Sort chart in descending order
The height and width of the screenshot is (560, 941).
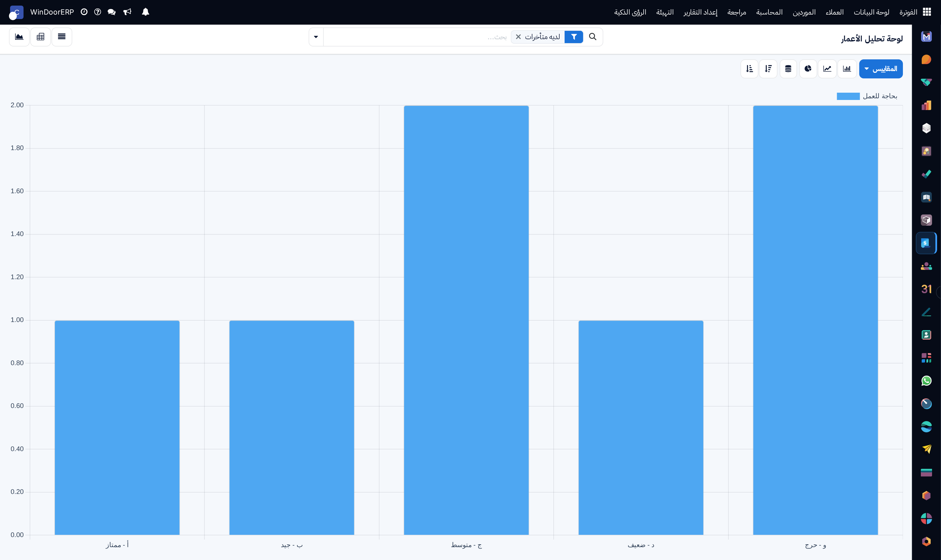[x=768, y=69]
